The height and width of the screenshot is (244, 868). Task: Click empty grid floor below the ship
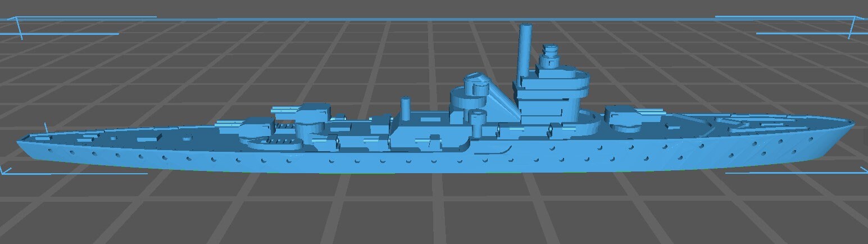[433, 214]
